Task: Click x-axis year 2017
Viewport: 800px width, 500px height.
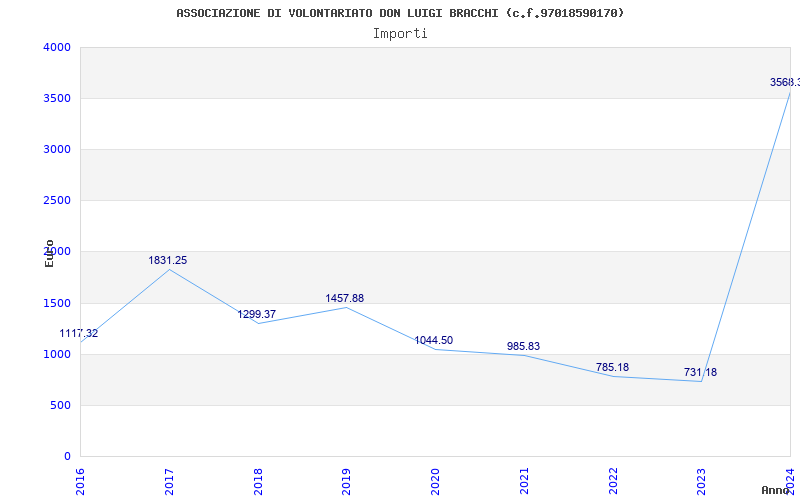Action: pos(169,481)
